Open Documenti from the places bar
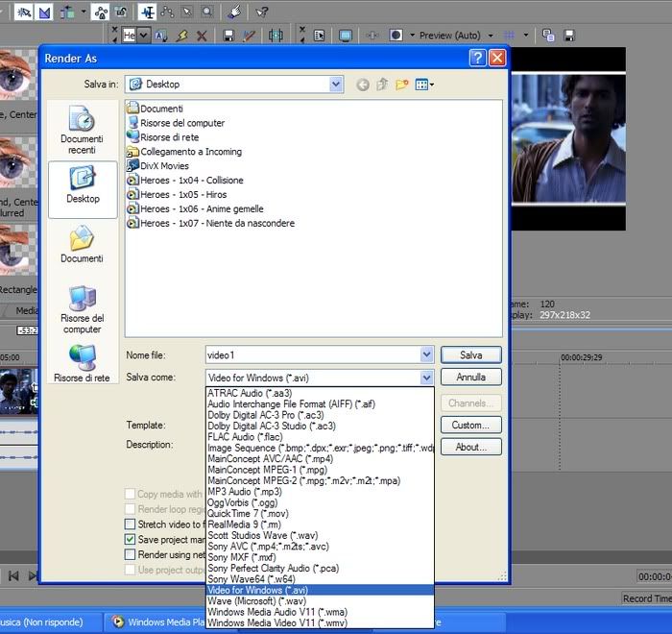672x634 pixels. coord(82,245)
